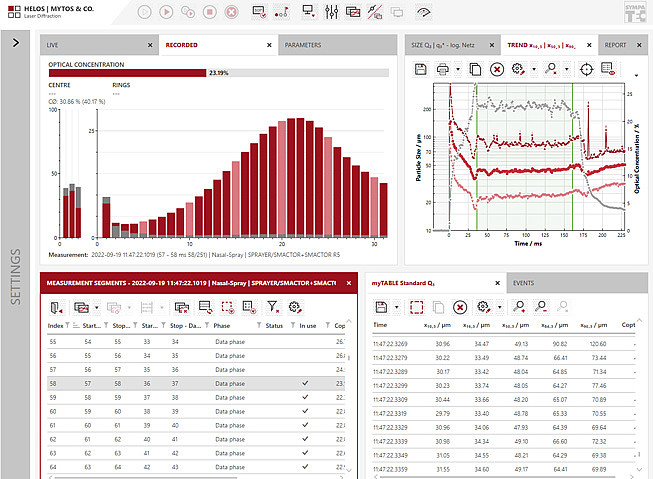Click the crosshair target icon in trend toolbar
The height and width of the screenshot is (479, 653).
click(586, 69)
